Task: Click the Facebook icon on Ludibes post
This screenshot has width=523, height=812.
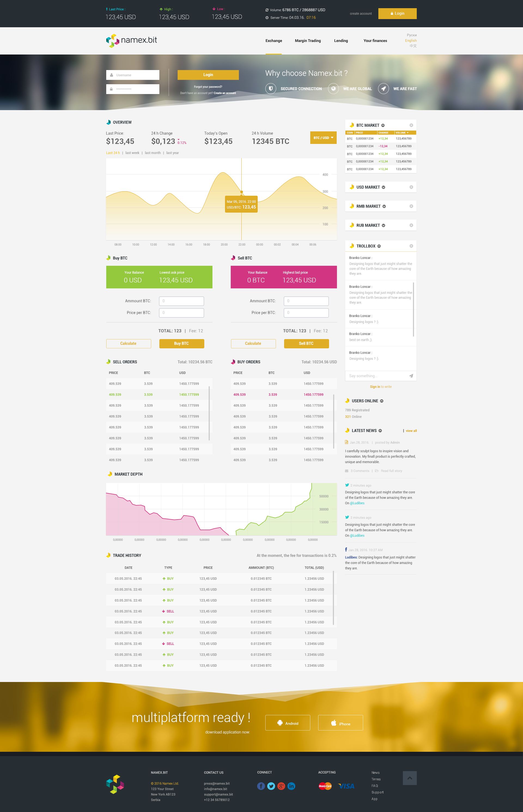Action: click(x=346, y=549)
